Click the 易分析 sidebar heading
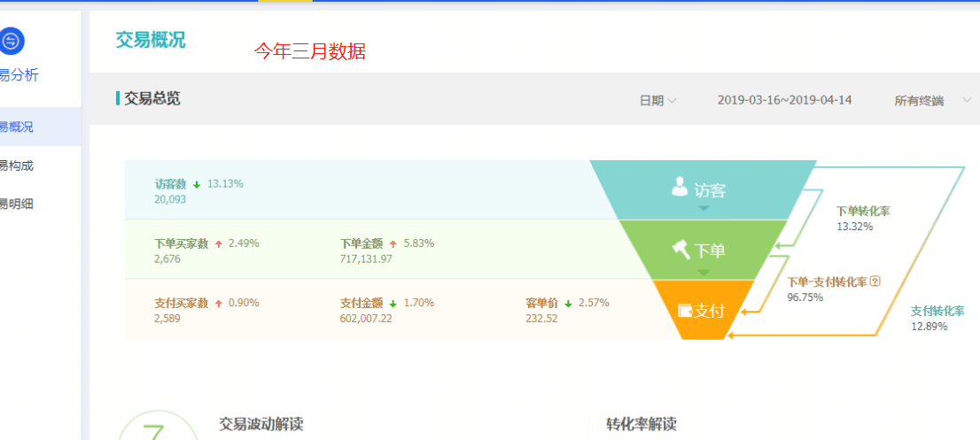The image size is (980, 440). point(19,76)
